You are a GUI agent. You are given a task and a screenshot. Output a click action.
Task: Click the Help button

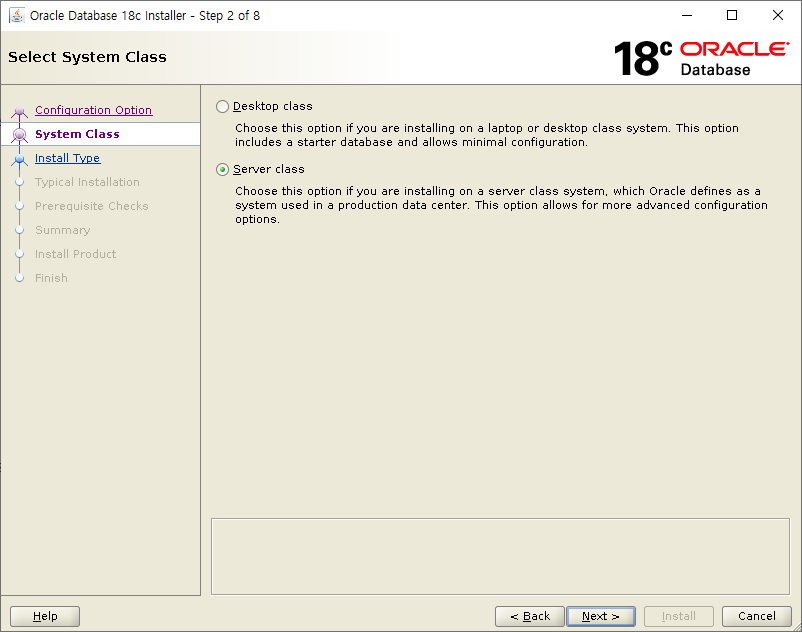click(45, 616)
